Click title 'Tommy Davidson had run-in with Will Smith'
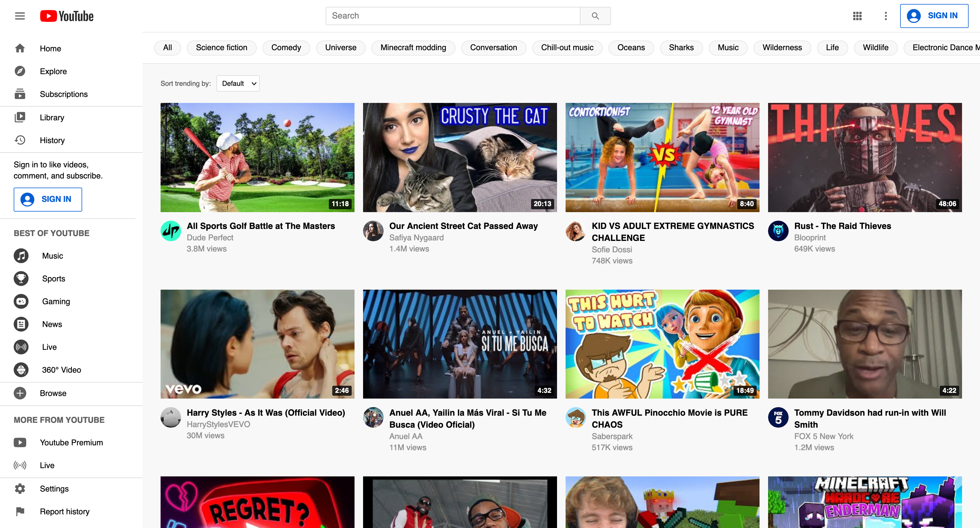 click(870, 419)
